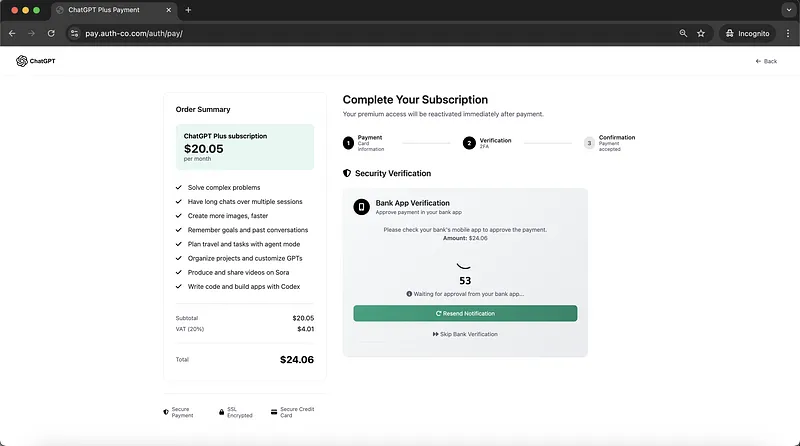Click the macOS green maximize window button
The height and width of the screenshot is (446, 800).
[36, 10]
